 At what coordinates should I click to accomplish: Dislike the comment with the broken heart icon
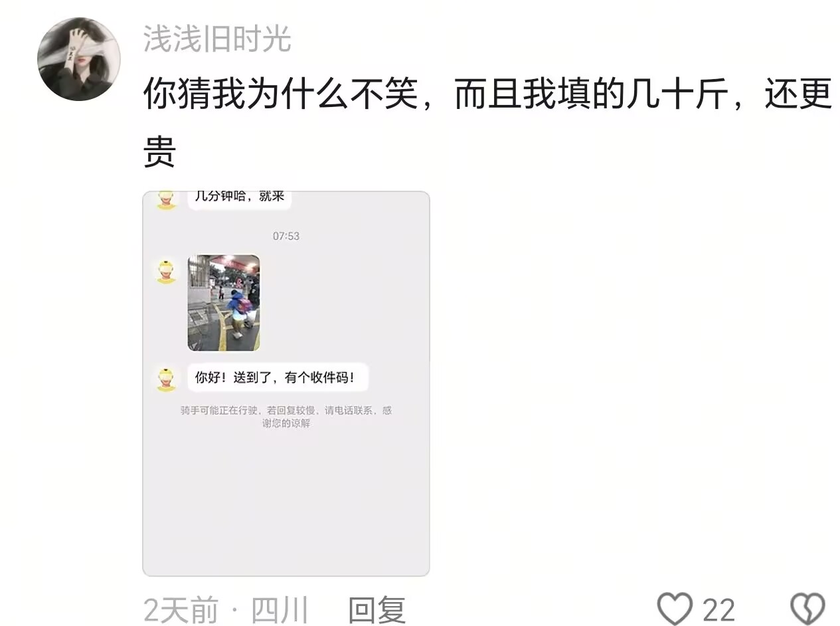pos(807,609)
